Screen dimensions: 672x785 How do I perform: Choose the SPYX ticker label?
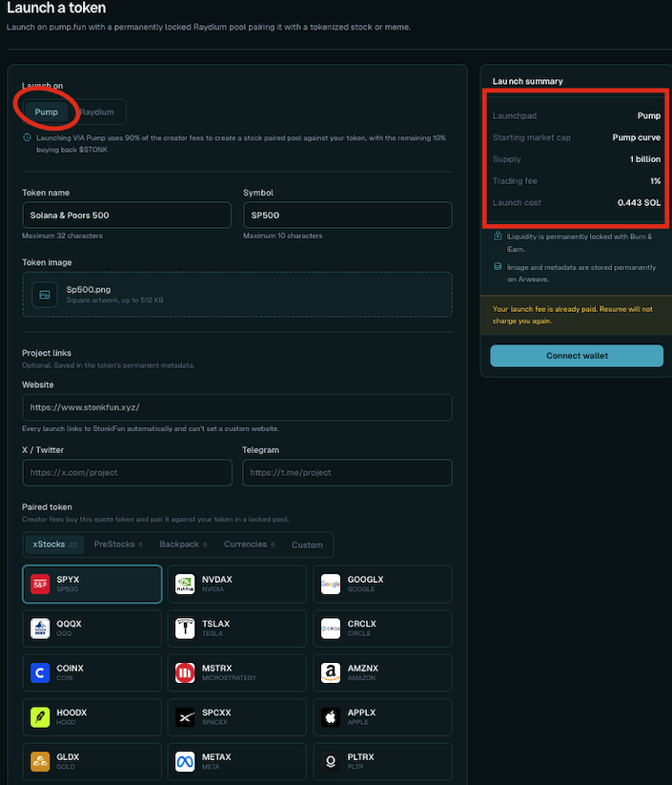coord(68,579)
